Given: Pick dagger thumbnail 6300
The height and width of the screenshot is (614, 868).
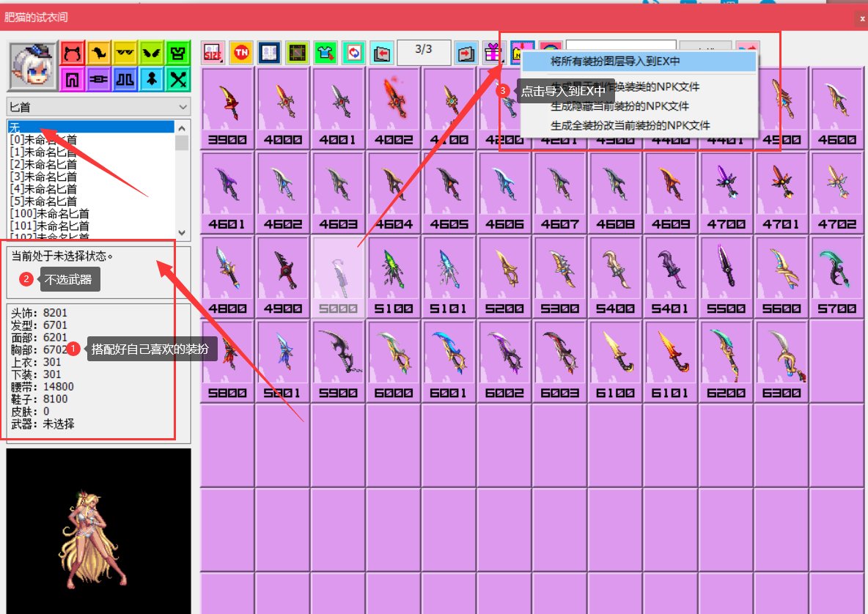Looking at the screenshot, I should (781, 362).
